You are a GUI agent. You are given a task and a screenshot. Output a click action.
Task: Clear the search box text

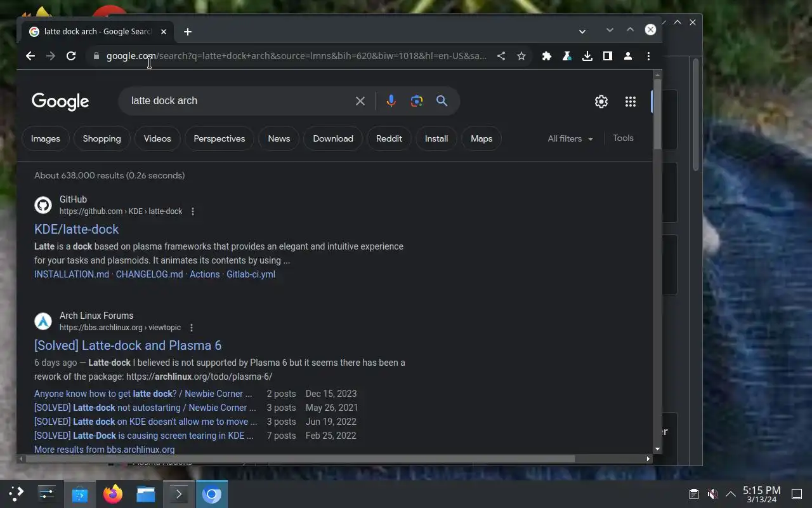coord(360,101)
